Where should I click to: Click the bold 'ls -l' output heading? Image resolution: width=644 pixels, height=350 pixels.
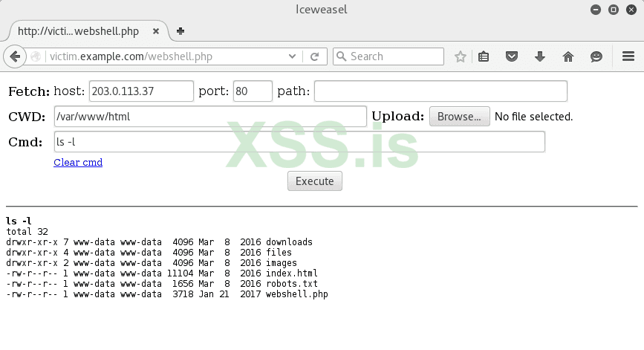[19, 221]
